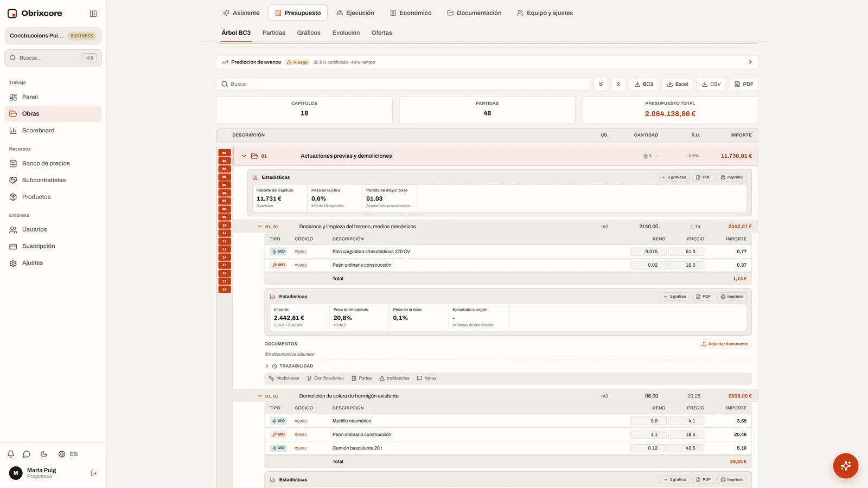868x488 pixels.
Task: Export budget to PDF in toolbar
Action: pos(744,84)
